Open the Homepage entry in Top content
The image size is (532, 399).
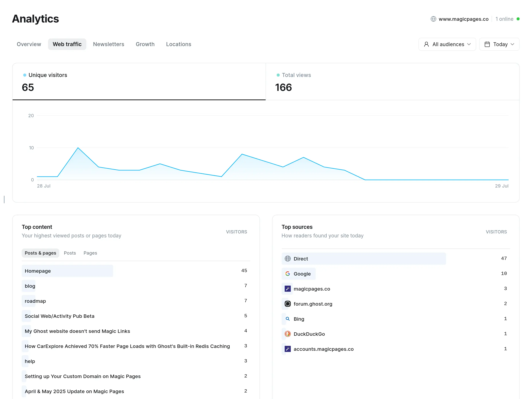tap(38, 271)
